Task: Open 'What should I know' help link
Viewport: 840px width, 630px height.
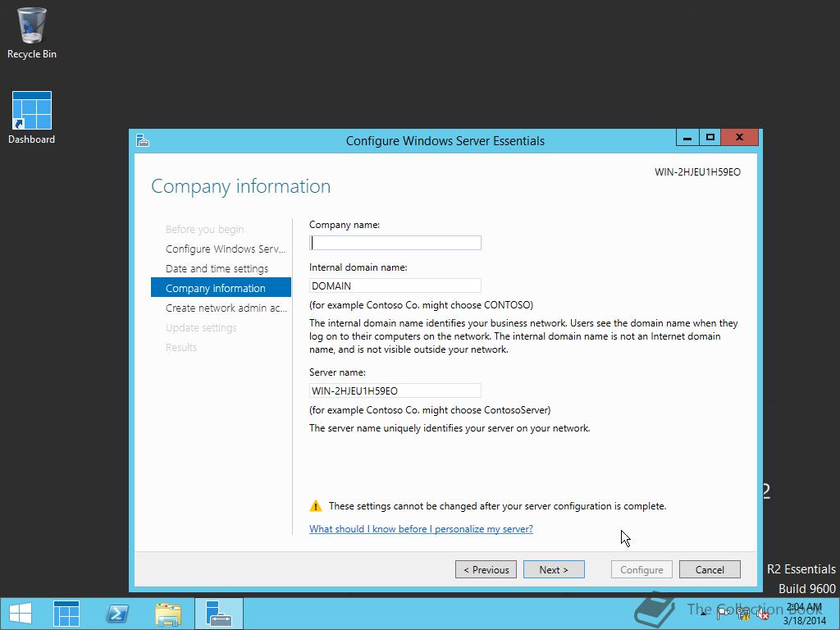Action: pos(421,529)
